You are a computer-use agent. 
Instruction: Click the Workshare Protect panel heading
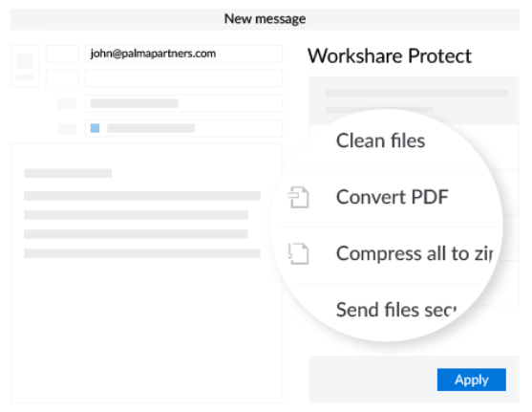(x=390, y=55)
